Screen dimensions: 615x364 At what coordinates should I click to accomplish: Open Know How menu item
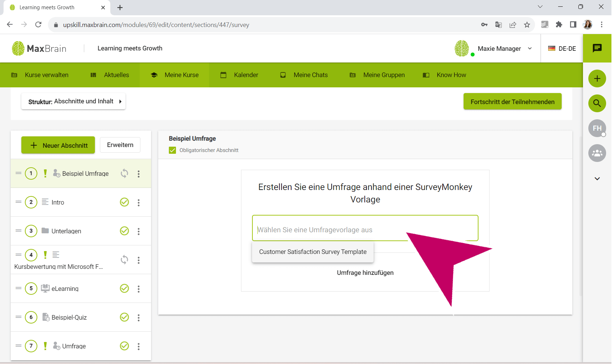[444, 75]
